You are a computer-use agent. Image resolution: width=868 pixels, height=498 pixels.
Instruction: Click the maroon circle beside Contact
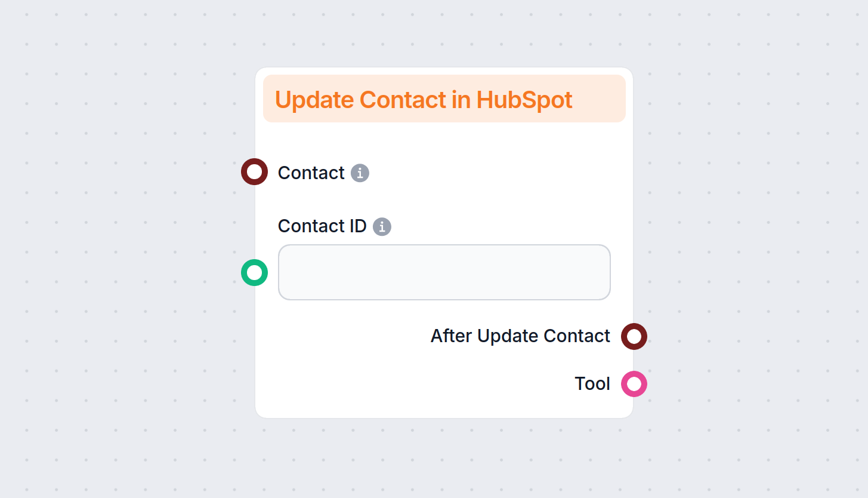tap(254, 172)
